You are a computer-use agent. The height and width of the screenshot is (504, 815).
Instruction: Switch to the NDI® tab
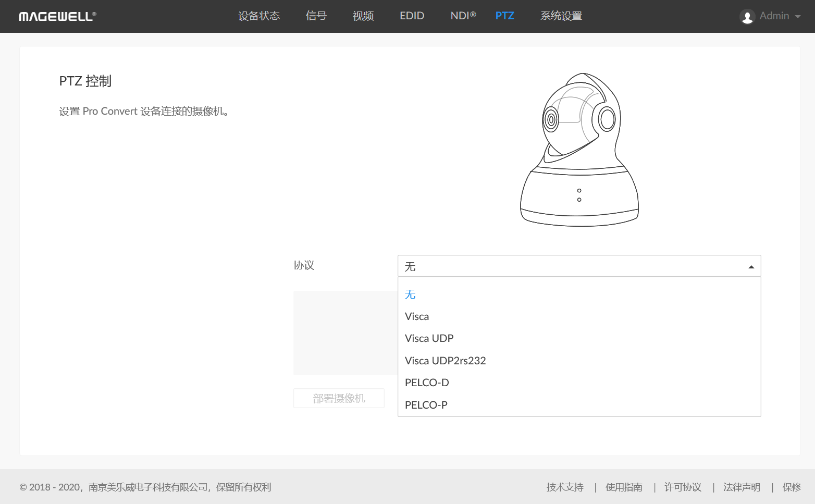pyautogui.click(x=463, y=16)
